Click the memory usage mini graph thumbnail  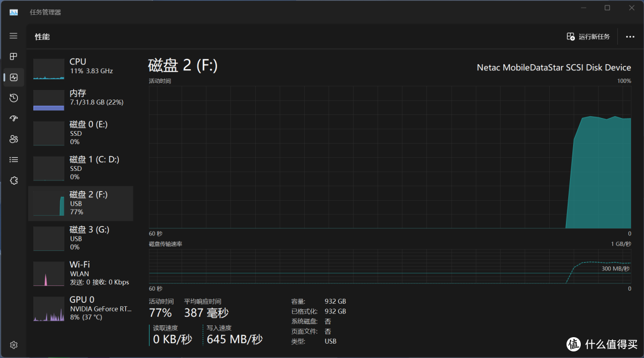click(48, 101)
